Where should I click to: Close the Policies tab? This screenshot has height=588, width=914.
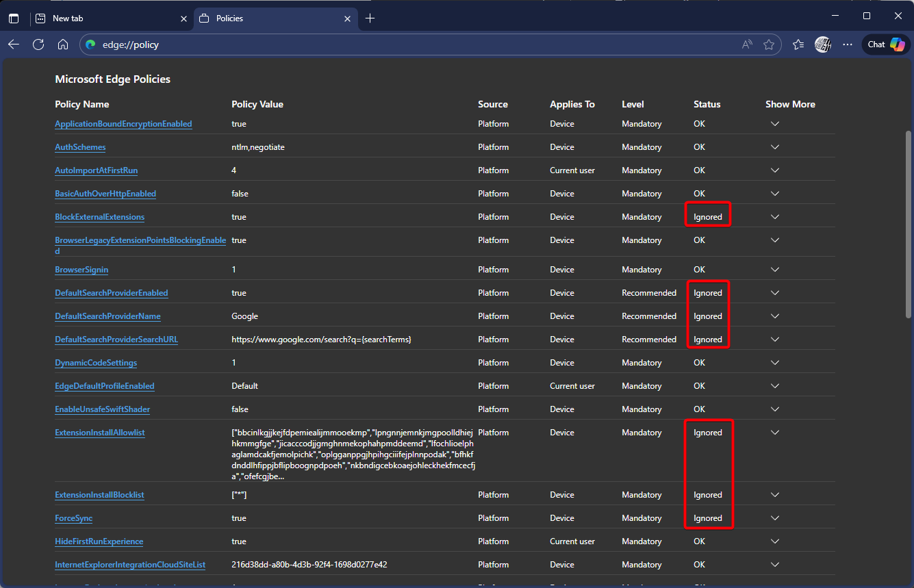[x=348, y=18]
